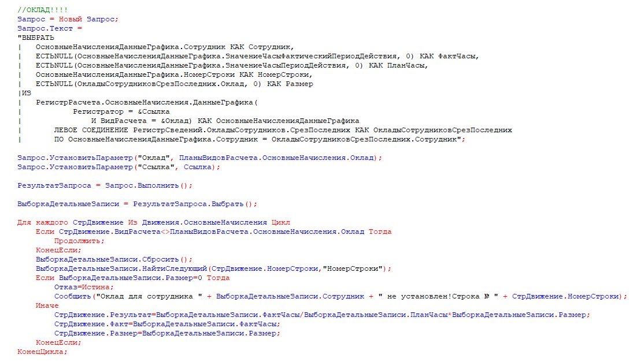Click ВыборкаДетальныеЗаписи.Сбросить() line

[x=114, y=259]
